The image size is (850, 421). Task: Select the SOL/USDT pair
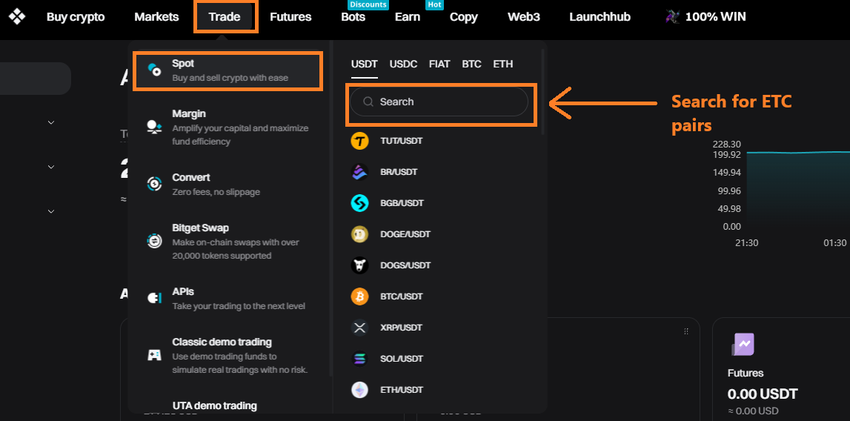click(x=401, y=359)
